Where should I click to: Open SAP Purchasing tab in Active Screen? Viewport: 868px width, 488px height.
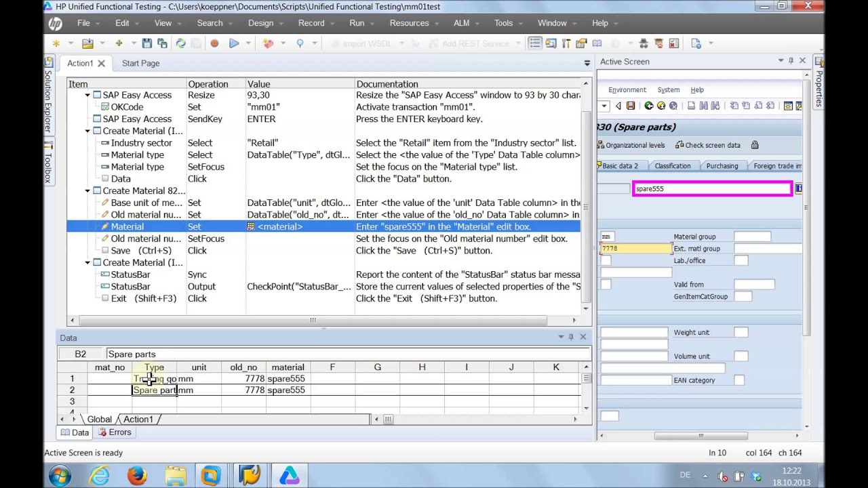tap(722, 166)
